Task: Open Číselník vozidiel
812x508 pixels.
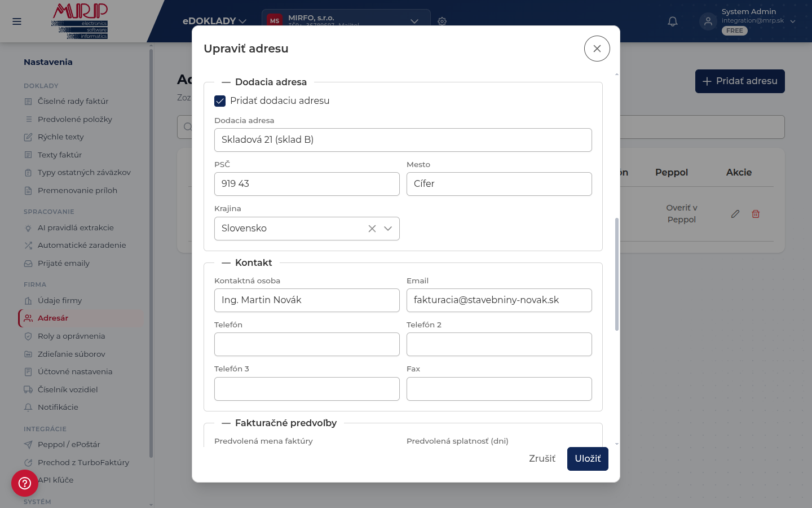Action: [x=68, y=390]
